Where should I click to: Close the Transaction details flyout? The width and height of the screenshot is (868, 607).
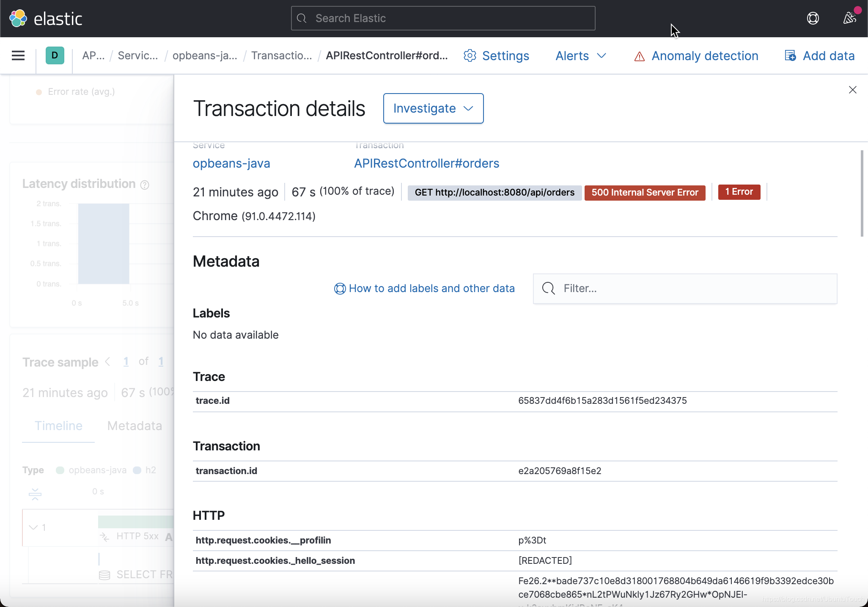852,90
